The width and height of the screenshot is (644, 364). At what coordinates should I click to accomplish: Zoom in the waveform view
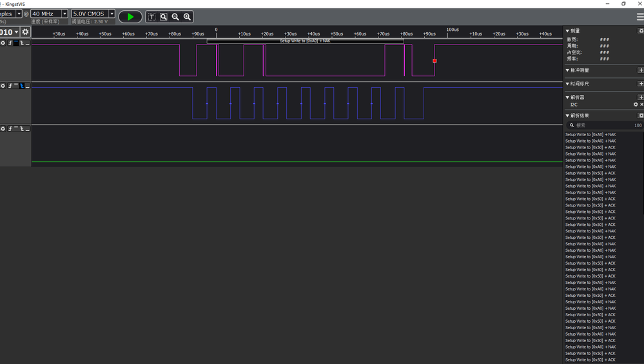pyautogui.click(x=188, y=17)
